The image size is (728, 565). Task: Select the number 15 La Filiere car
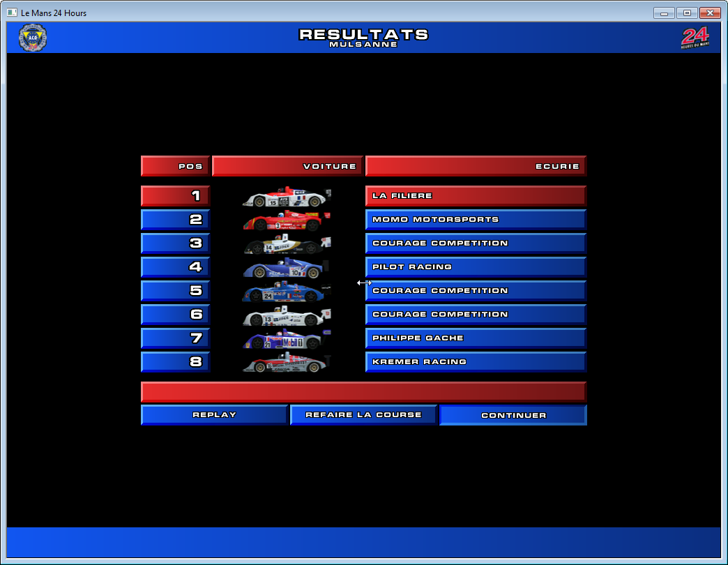[x=287, y=197]
